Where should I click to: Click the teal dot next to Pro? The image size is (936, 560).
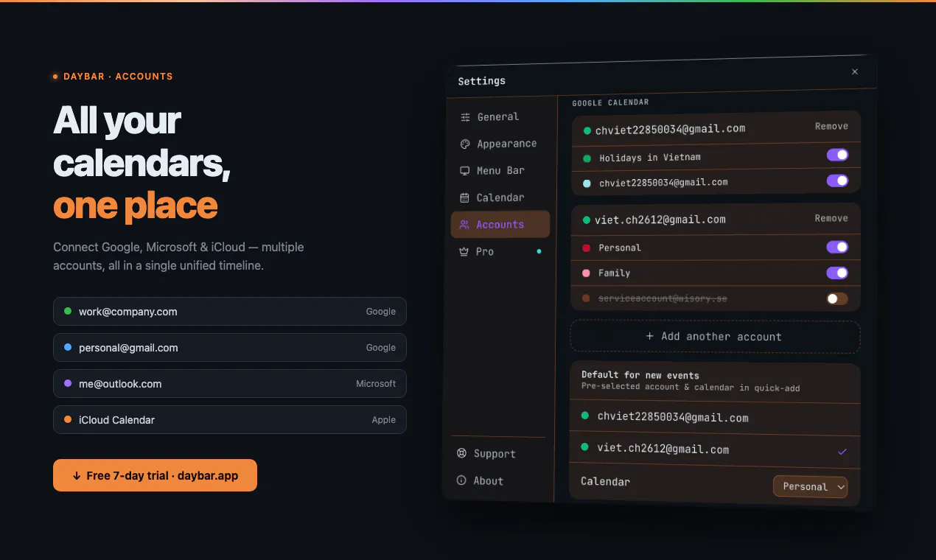539,251
